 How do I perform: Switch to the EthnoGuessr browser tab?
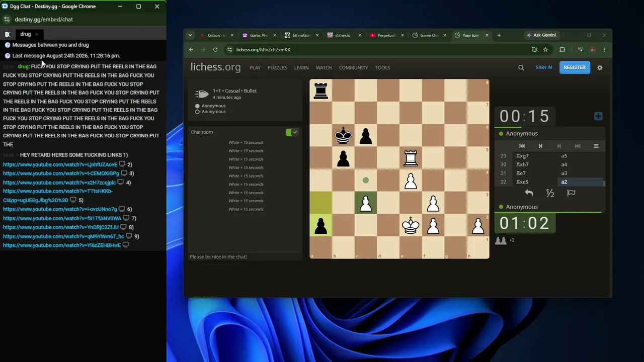tap(301, 35)
